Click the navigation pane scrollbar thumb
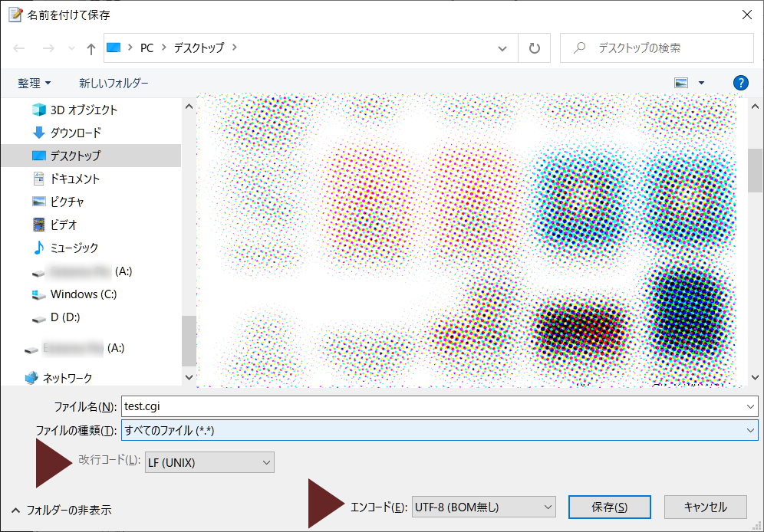This screenshot has width=764, height=532. [x=189, y=340]
